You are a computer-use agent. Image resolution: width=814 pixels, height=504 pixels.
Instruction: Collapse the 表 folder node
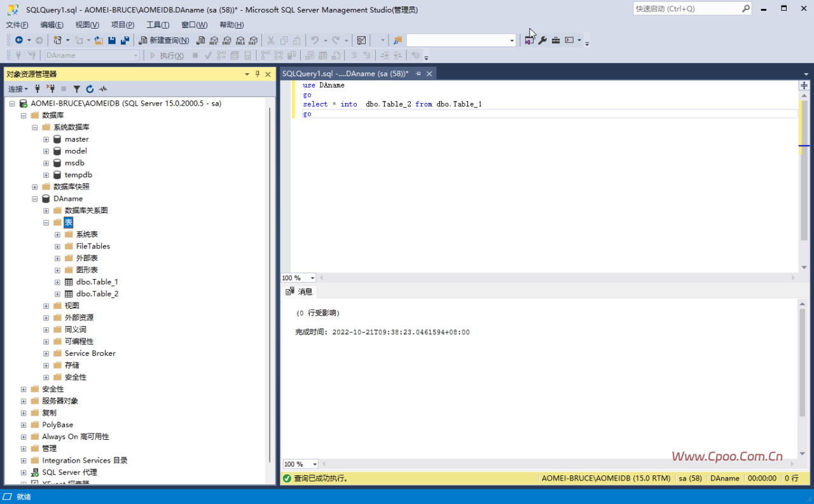[x=46, y=222]
